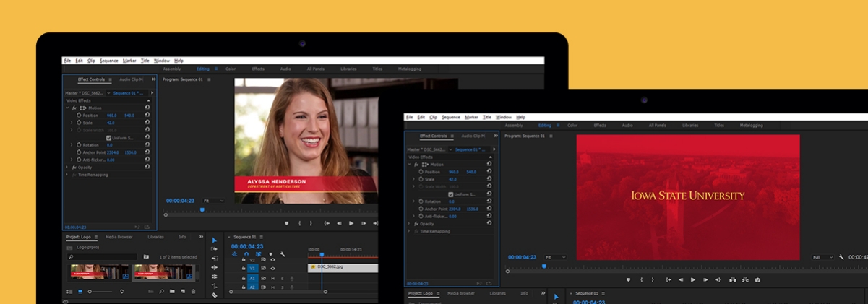Switch to Audio Clip Mixer tab in left window
The height and width of the screenshot is (304, 868).
click(132, 79)
